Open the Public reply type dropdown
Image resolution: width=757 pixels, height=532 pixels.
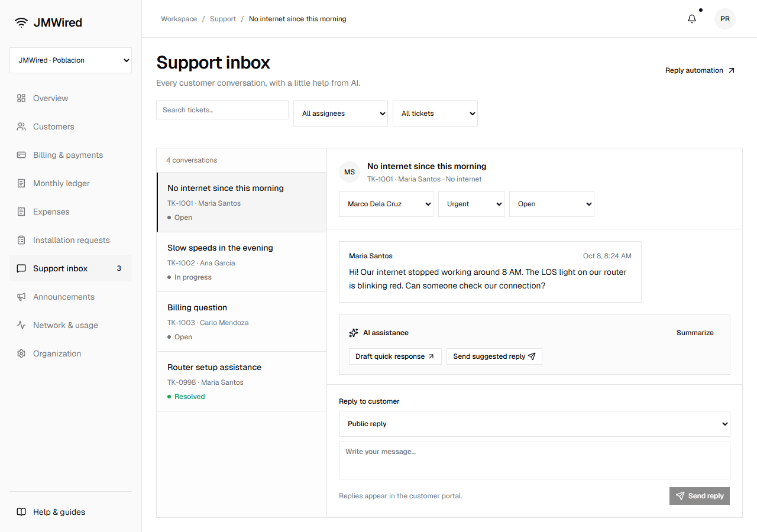(535, 424)
